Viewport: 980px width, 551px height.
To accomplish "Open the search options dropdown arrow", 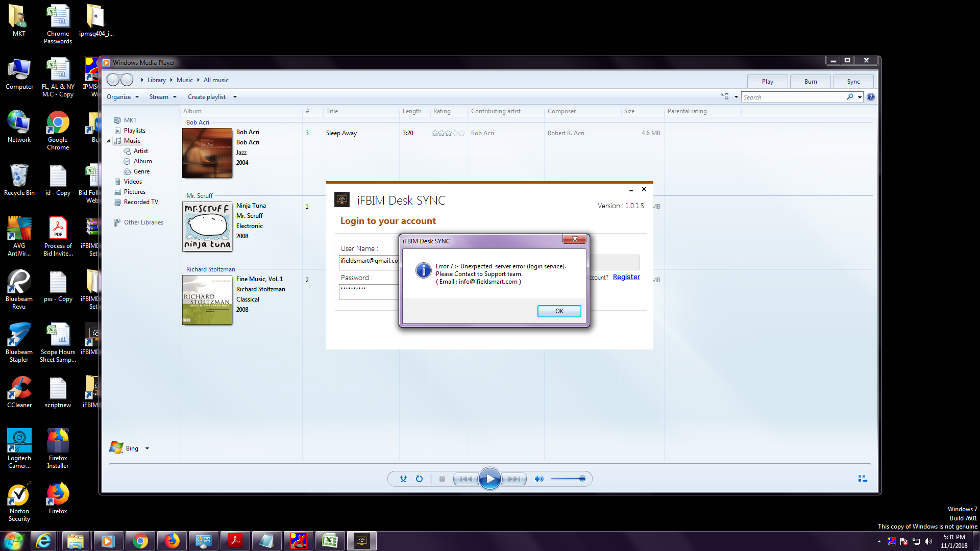I will pos(860,97).
